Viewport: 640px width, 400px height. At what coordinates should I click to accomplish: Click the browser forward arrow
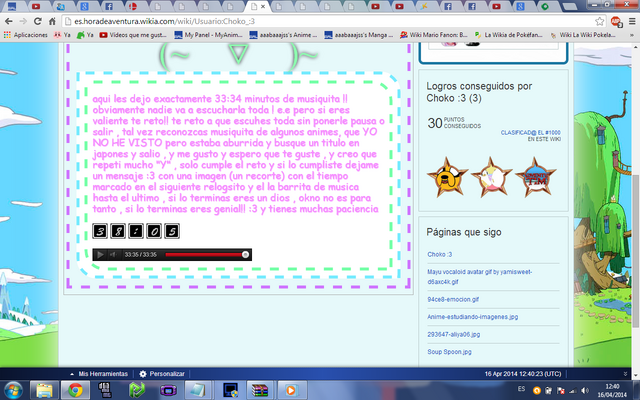[x=23, y=21]
